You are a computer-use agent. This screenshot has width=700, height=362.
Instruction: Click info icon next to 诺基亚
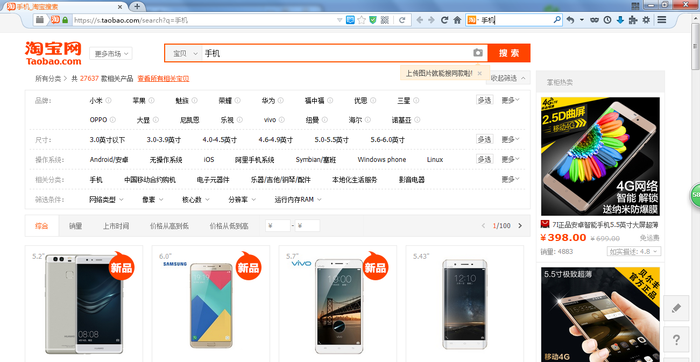(417, 120)
